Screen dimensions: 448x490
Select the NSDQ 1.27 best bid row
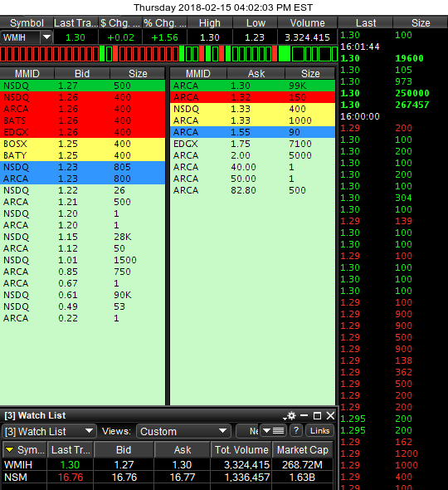tap(82, 86)
